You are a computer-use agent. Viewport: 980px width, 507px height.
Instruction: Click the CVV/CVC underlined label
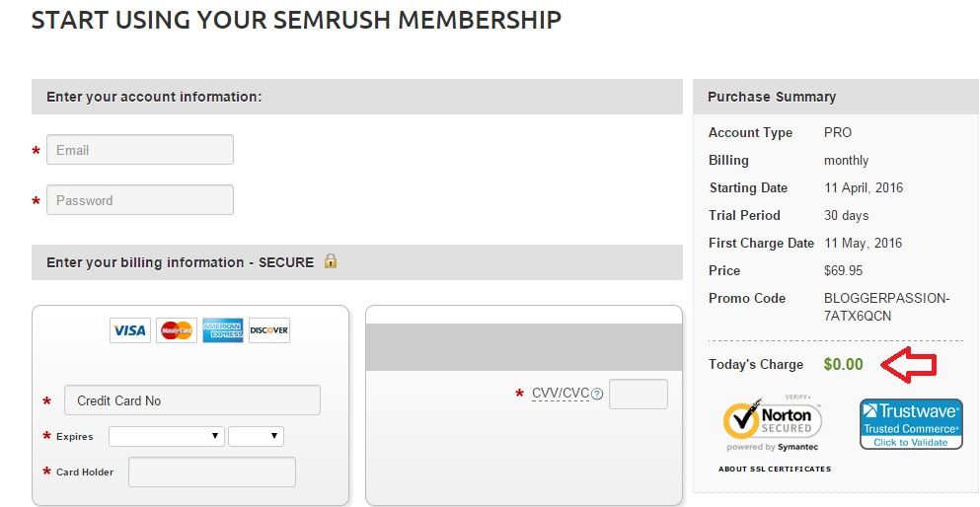coord(560,394)
